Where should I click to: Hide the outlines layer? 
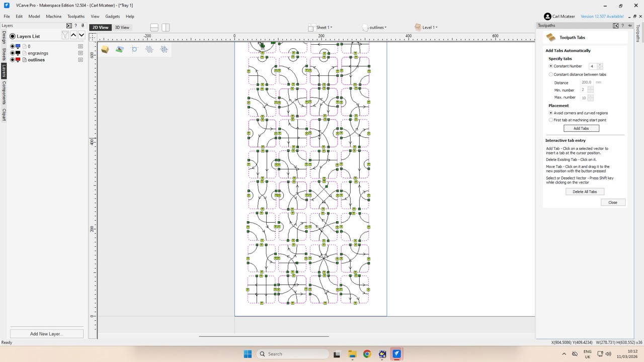[x=12, y=60]
